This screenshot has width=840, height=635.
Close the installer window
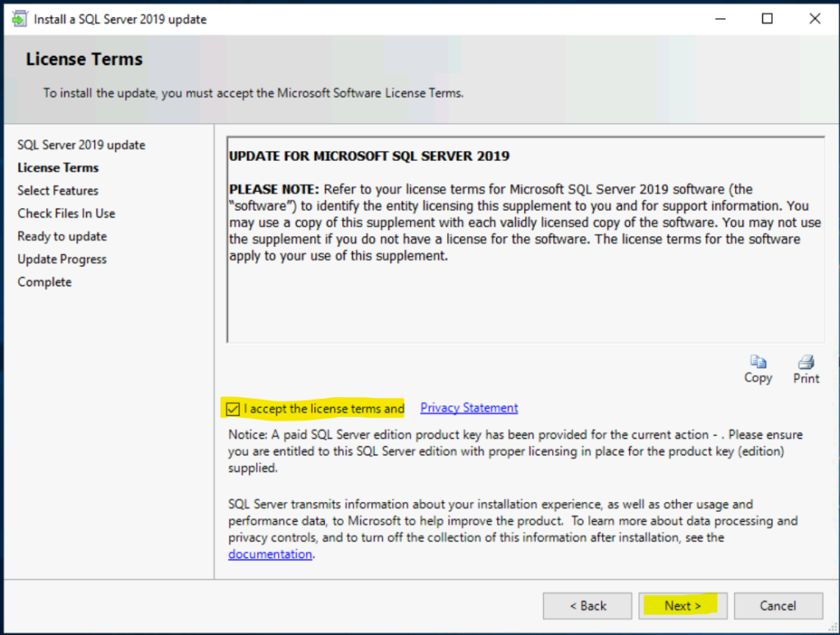[815, 19]
